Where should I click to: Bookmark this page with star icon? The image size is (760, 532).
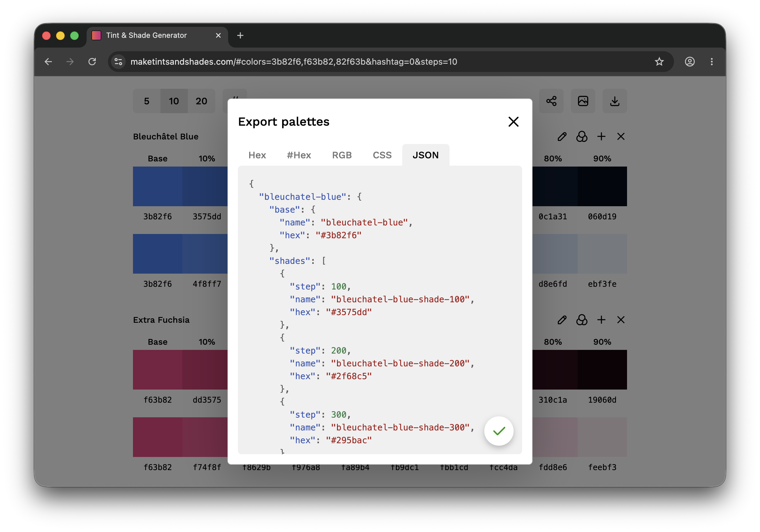[659, 62]
